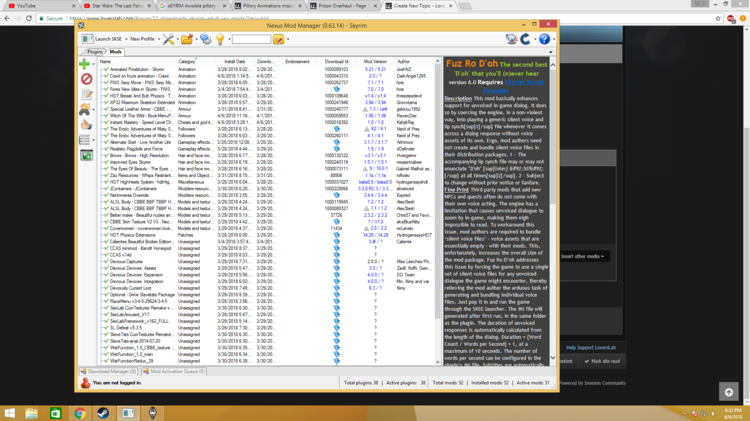Click the online globe status icon
Screen dimensions: 750x421
tap(511, 39)
